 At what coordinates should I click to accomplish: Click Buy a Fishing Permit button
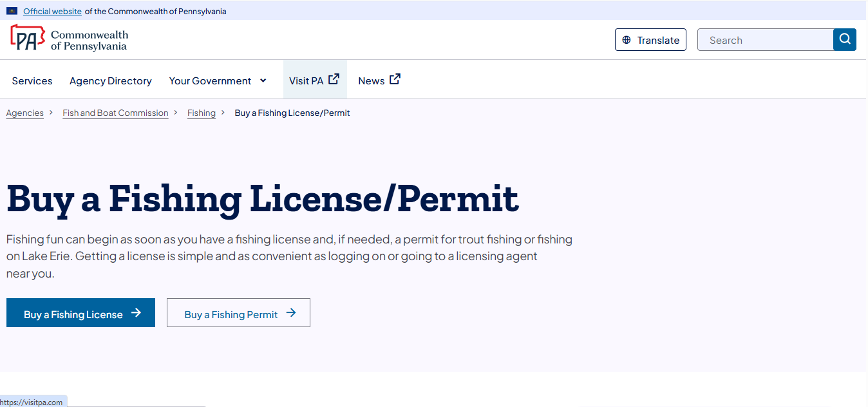pyautogui.click(x=238, y=312)
